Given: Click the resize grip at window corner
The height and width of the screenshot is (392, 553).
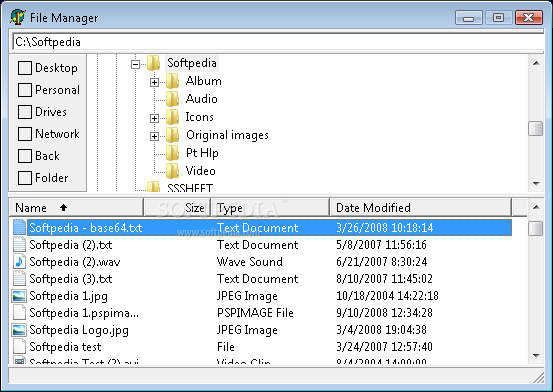Looking at the screenshot, I should point(539,378).
